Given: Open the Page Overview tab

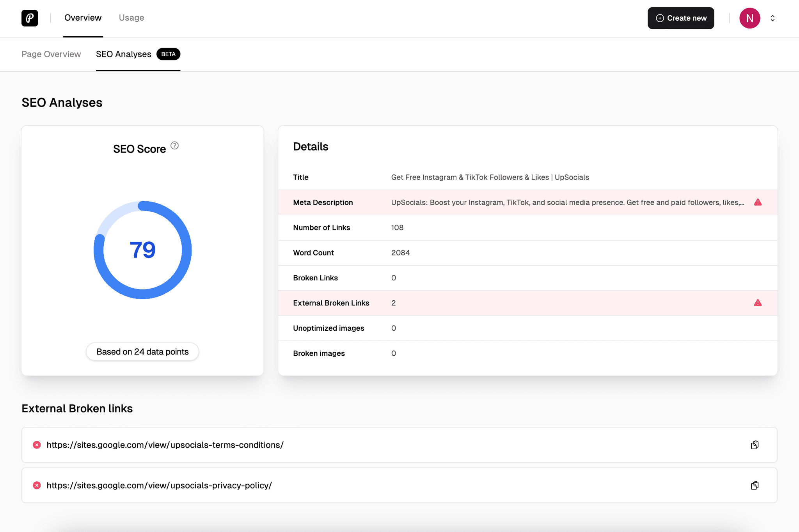Looking at the screenshot, I should click(51, 54).
